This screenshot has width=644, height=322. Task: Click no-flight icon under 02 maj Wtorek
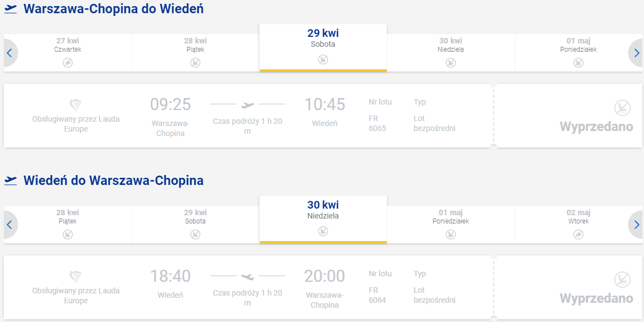click(578, 234)
